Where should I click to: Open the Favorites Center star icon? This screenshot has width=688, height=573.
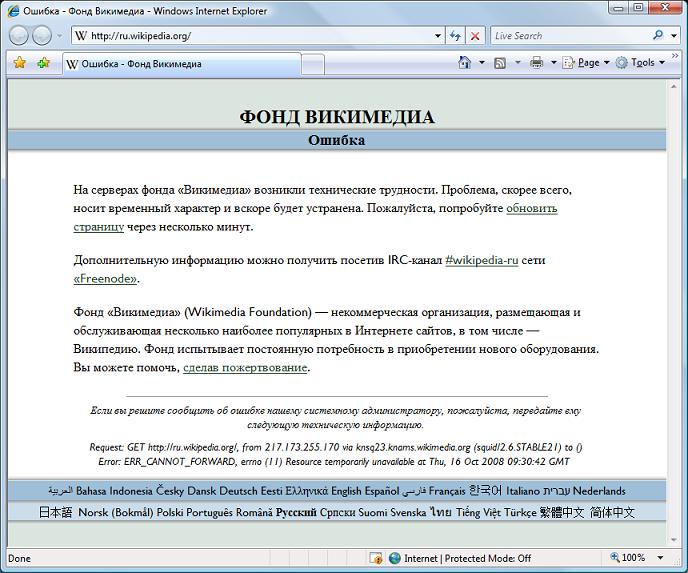(x=19, y=63)
